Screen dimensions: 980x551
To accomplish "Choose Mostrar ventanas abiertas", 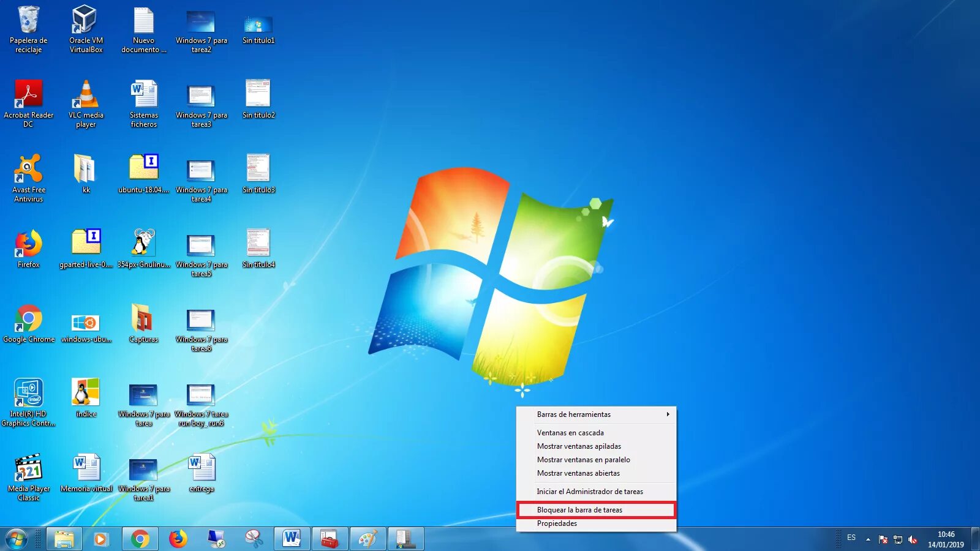I will (596, 473).
